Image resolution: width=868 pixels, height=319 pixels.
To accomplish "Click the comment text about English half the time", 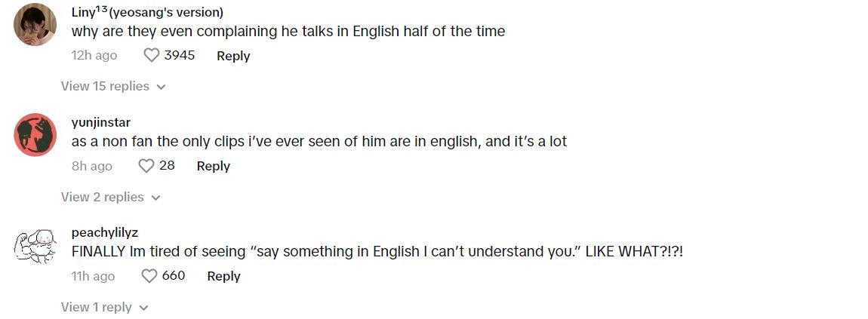I will pyautogui.click(x=288, y=32).
